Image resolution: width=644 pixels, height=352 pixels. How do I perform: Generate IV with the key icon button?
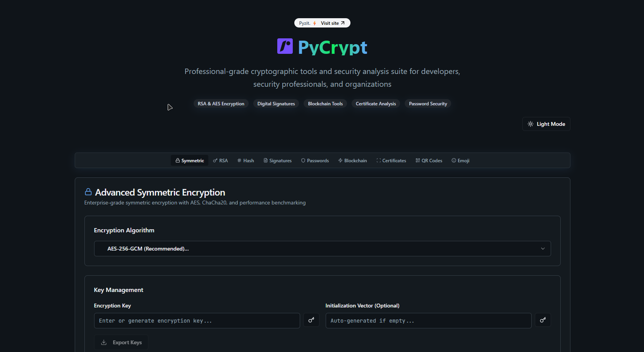point(543,320)
